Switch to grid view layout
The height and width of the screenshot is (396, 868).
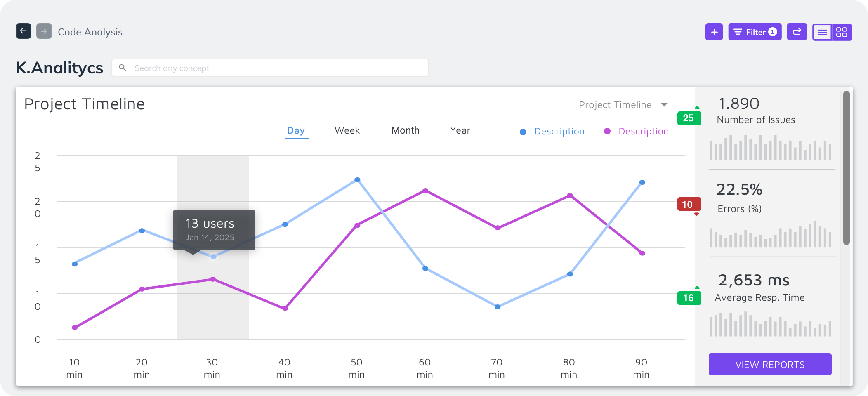coord(842,32)
